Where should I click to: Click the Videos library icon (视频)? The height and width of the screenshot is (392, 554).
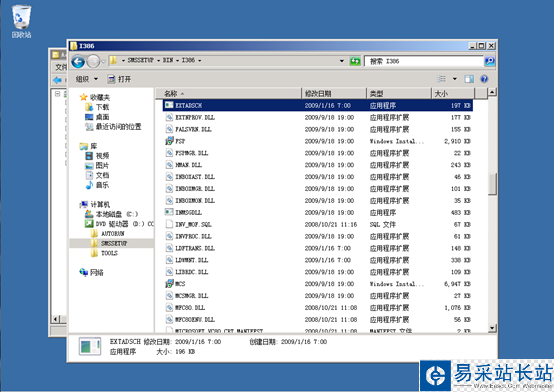pyautogui.click(x=89, y=156)
